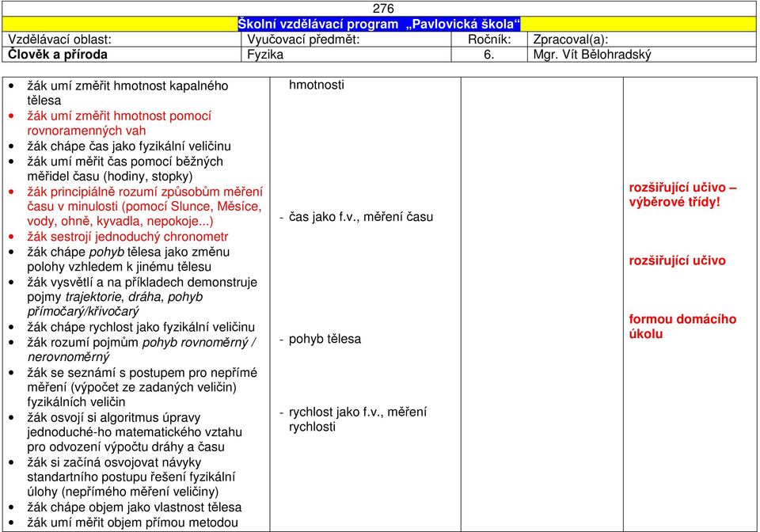Click the "pohyb tělesa" topic

(x=325, y=339)
